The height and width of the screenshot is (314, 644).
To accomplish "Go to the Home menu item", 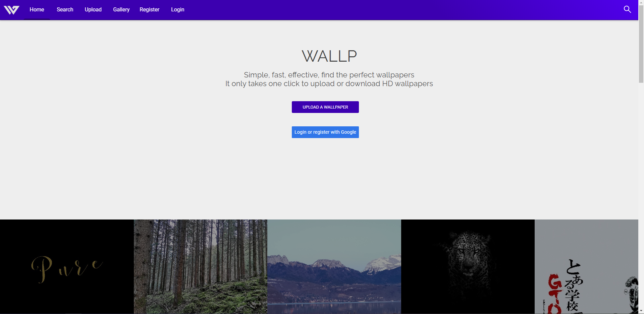I will point(37,10).
